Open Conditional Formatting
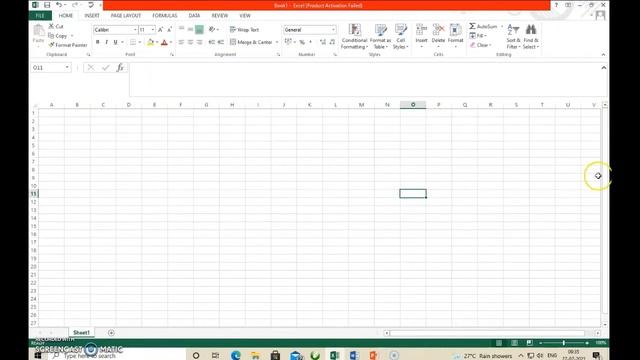 click(x=354, y=37)
